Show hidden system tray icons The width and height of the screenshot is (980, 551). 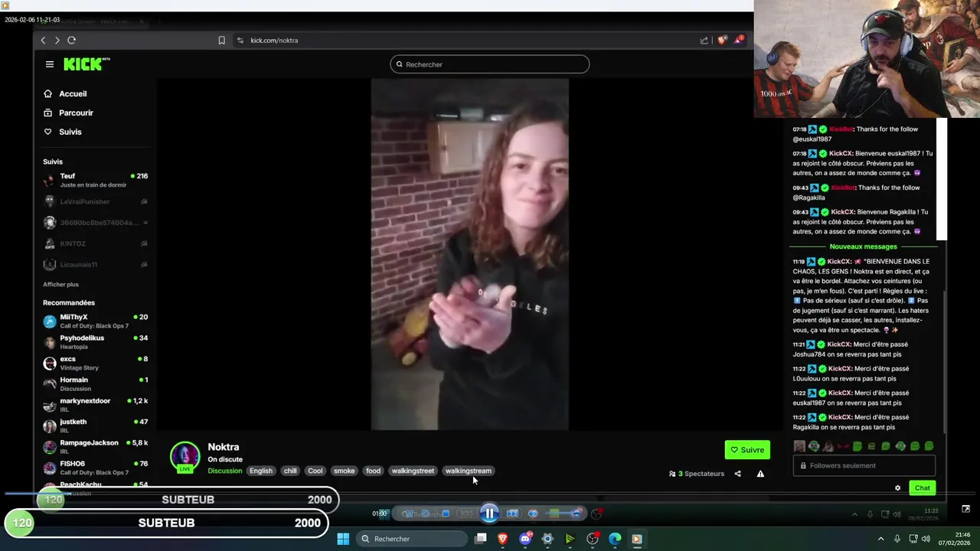tap(880, 539)
